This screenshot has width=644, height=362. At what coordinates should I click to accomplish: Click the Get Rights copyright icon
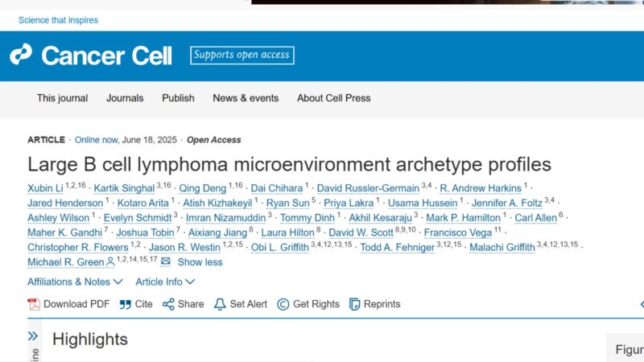283,304
